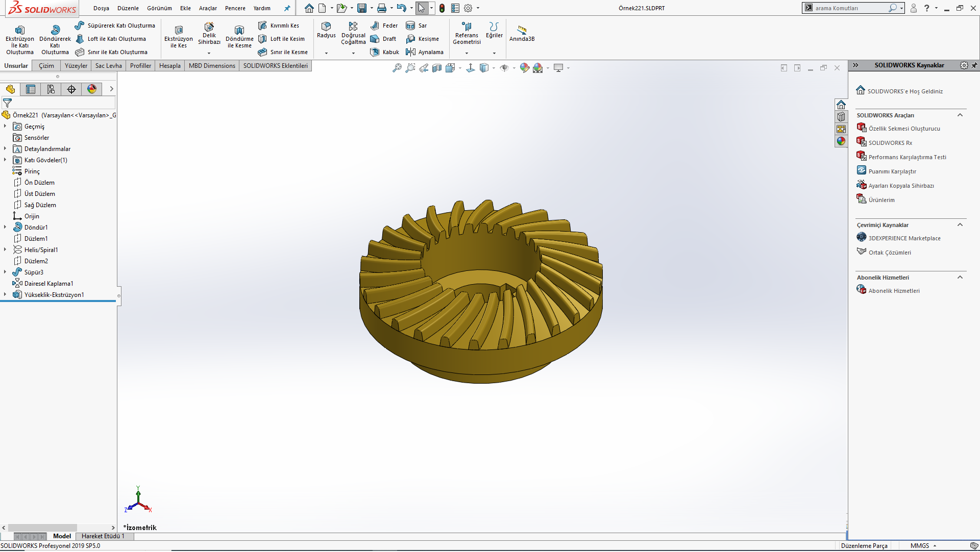
Task: Expand Yükseklik-Ekstrüzyon1 feature node
Action: (x=5, y=294)
